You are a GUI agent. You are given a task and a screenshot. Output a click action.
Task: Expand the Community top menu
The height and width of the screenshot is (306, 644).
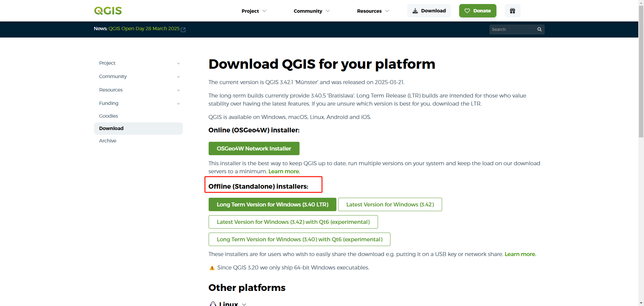click(x=312, y=11)
